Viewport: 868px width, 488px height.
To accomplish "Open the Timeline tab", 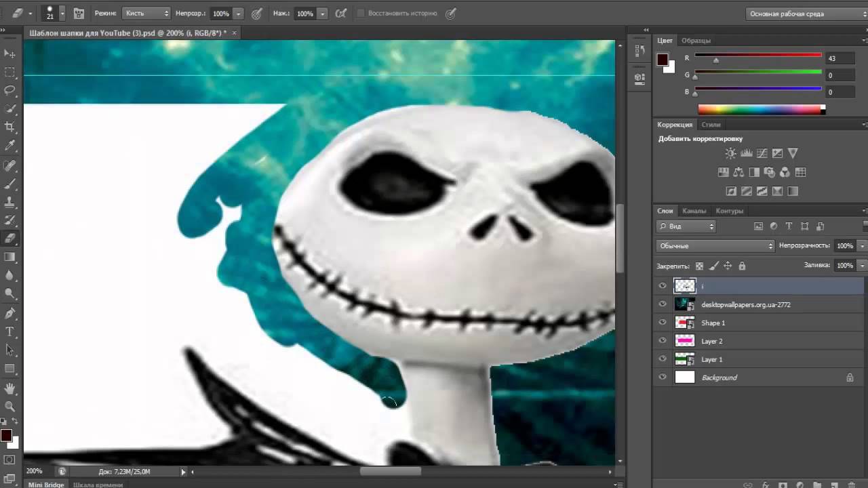I will coord(98,485).
